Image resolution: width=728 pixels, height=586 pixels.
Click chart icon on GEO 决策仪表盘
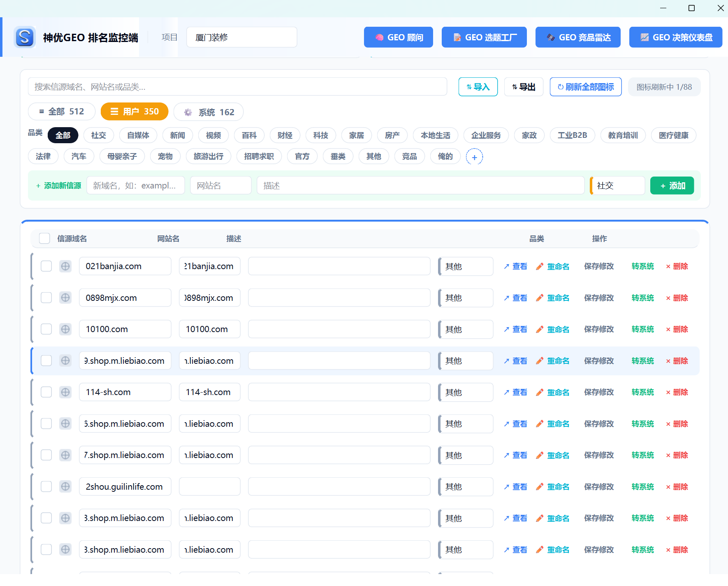point(645,37)
